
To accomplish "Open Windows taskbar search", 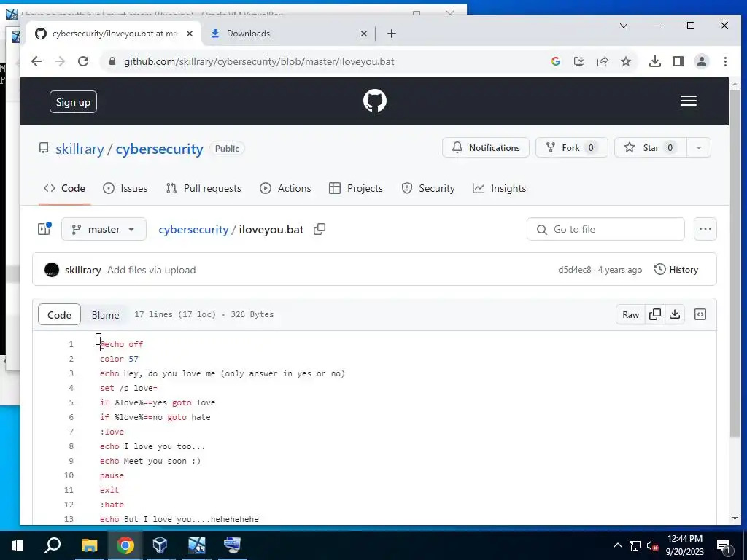I will click(x=53, y=545).
